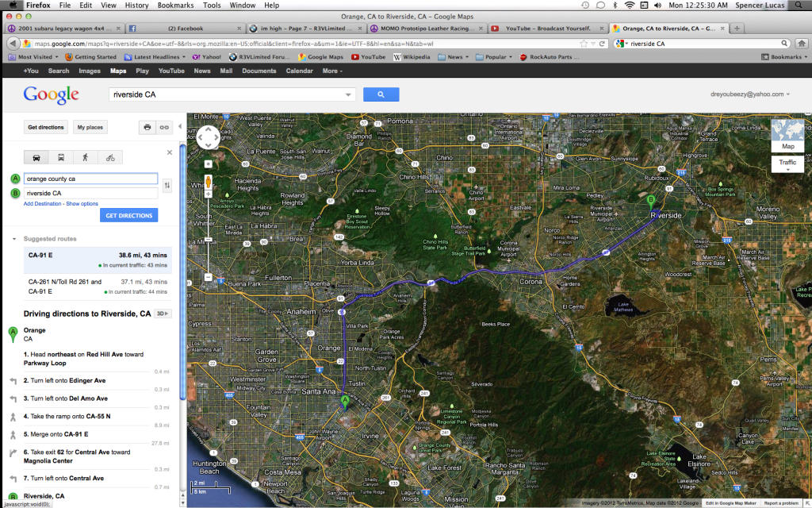Switch to 2001 subaru legacy wagon tab
The image size is (812, 508).
(64, 29)
